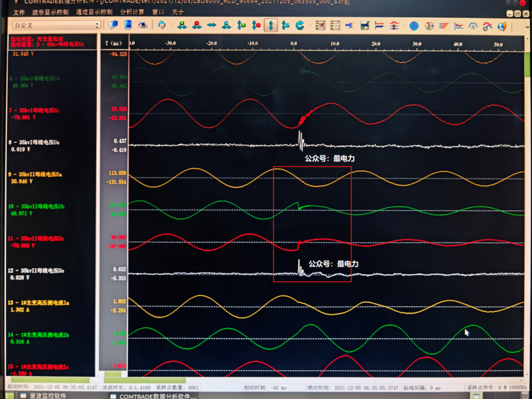Select channel 13 - 1#主变高压侧电流Ia
The width and height of the screenshot is (532, 399).
pos(38,302)
